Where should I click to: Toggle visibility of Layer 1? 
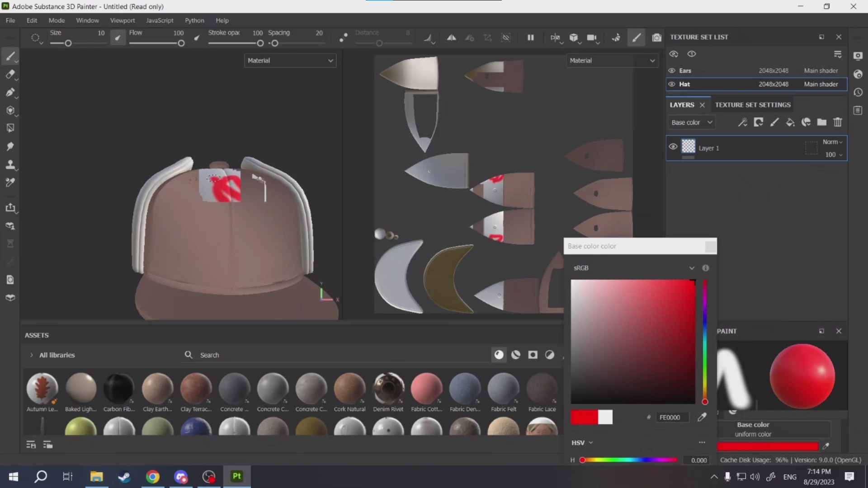click(673, 146)
